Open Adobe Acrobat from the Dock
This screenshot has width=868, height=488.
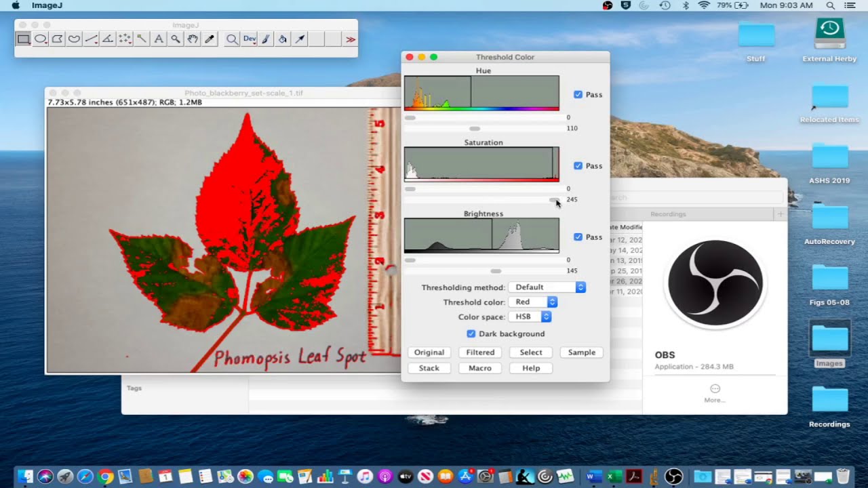pyautogui.click(x=634, y=476)
